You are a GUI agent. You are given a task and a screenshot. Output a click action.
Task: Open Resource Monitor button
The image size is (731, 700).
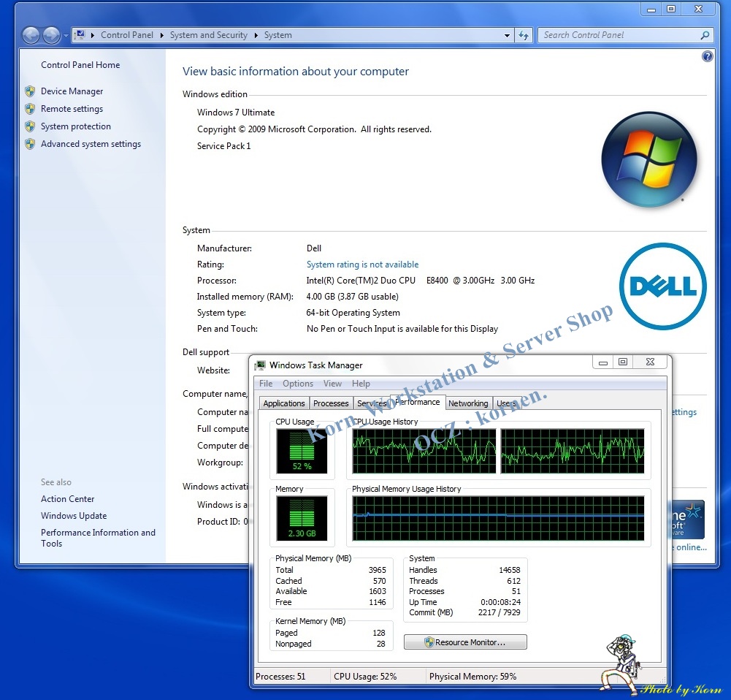coord(465,642)
